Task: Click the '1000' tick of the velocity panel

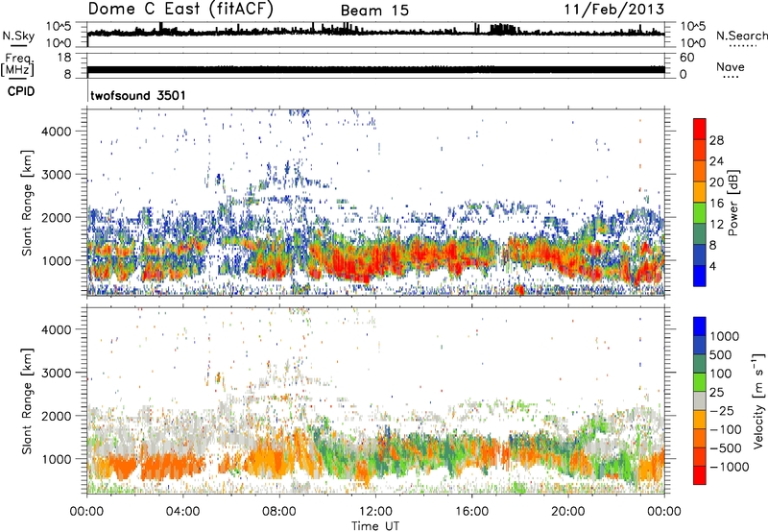Action: tap(57, 459)
